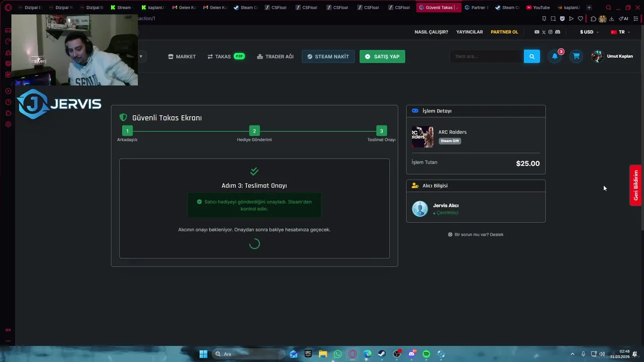Open the TRADER AĞI menu item
This screenshot has height=362, width=644.
tap(275, 56)
